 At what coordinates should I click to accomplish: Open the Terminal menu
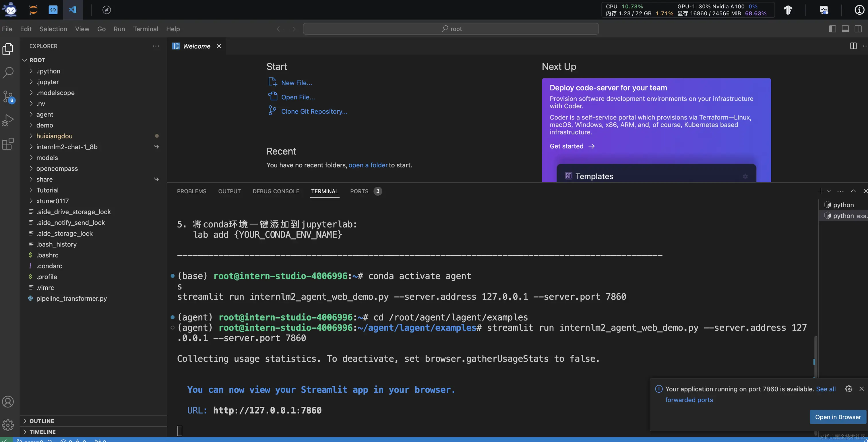coord(146,29)
